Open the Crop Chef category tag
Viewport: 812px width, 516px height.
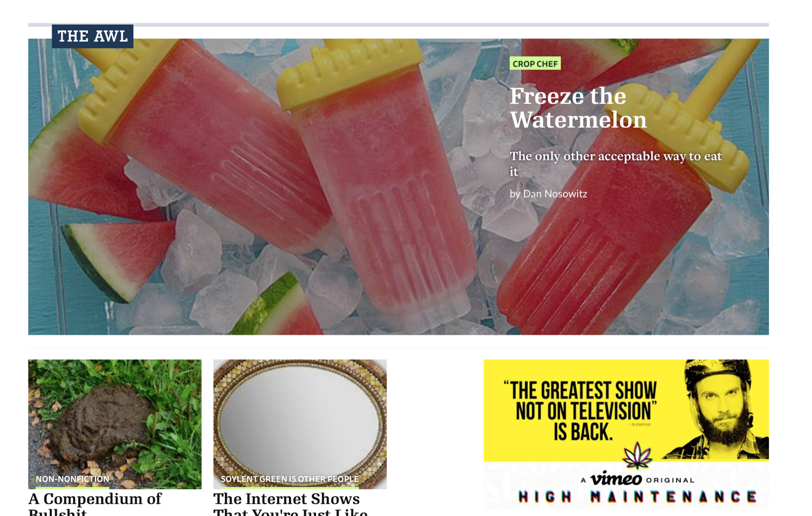535,63
